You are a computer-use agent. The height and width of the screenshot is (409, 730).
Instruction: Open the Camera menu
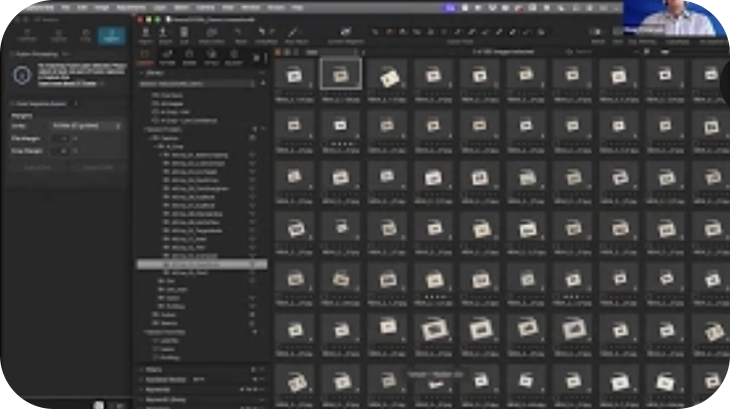(205, 7)
